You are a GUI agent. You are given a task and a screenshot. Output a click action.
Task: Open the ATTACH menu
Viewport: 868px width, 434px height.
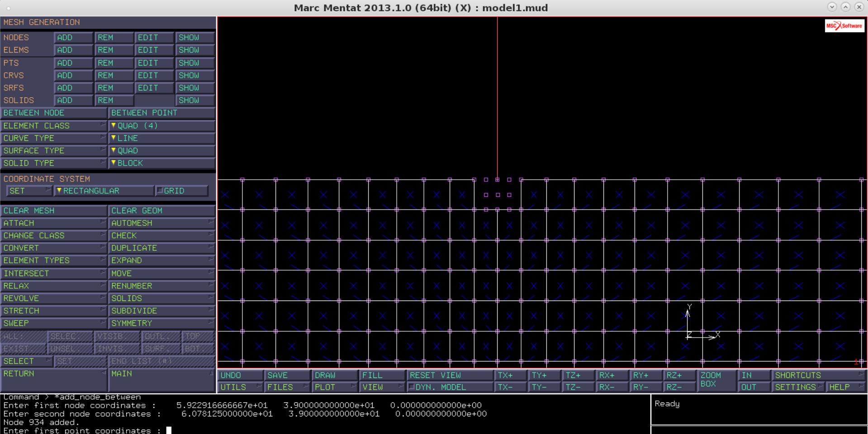pos(54,223)
